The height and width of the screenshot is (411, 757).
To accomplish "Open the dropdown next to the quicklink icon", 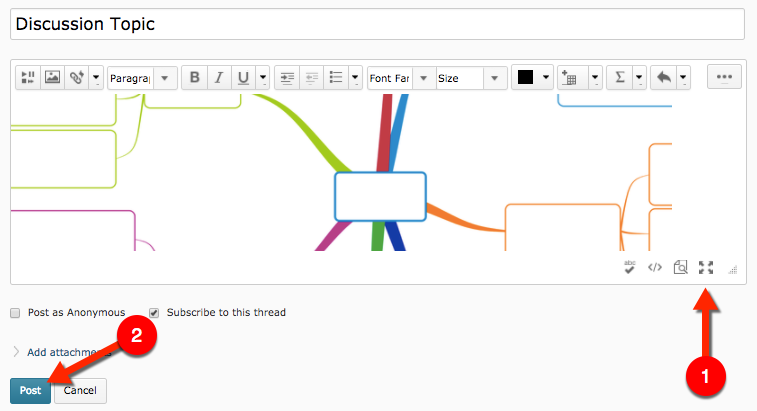I will (x=96, y=77).
